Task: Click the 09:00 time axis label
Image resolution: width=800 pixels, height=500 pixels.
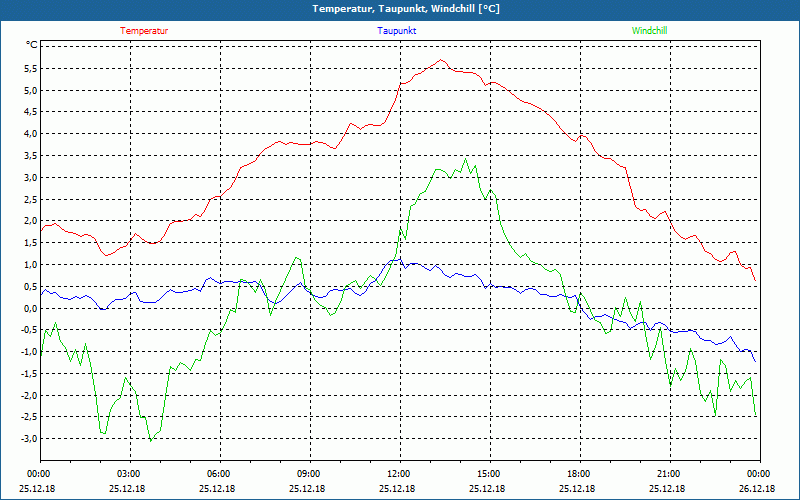Action: point(310,474)
